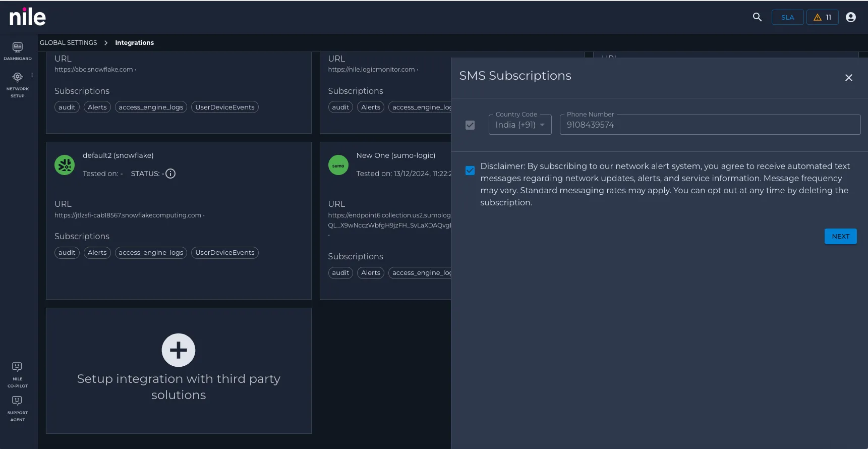Click the plus icon to add integration
Image resolution: width=868 pixels, height=449 pixels.
[x=179, y=350]
